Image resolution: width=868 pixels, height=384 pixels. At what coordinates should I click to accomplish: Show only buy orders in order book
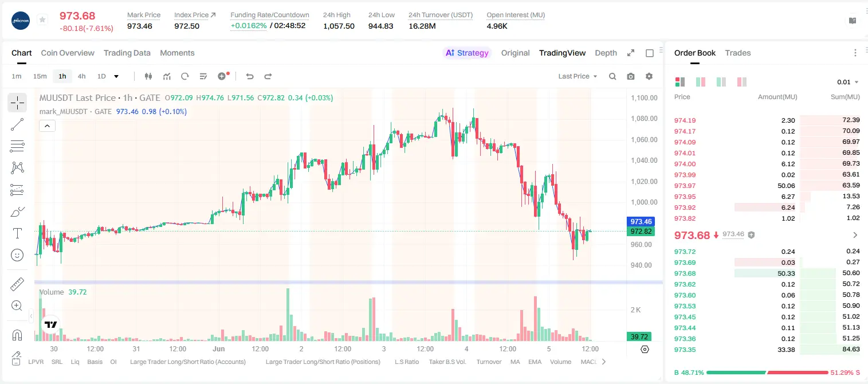721,82
